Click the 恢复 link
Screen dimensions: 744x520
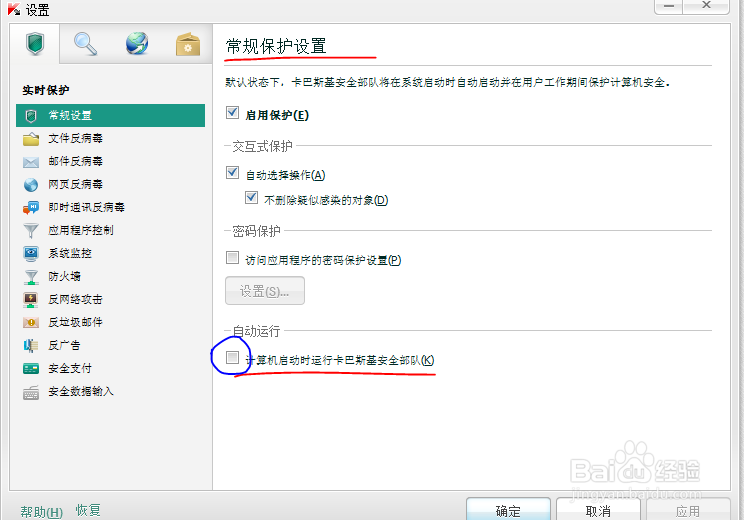tap(88, 511)
